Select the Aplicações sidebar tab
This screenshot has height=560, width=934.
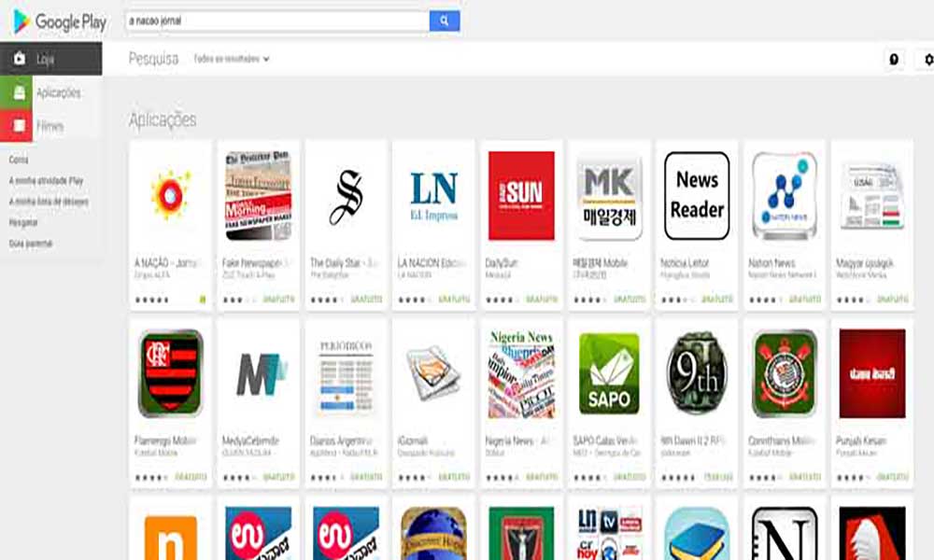(x=51, y=92)
